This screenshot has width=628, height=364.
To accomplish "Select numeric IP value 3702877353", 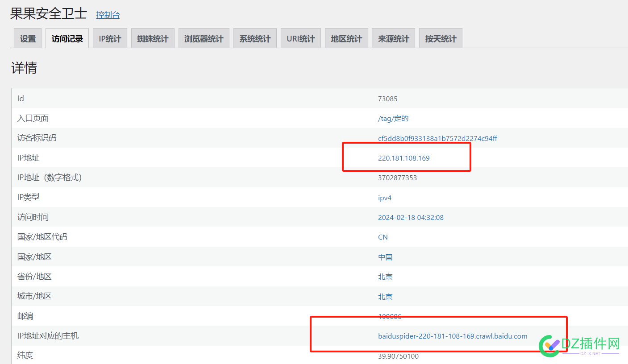I will tap(397, 178).
